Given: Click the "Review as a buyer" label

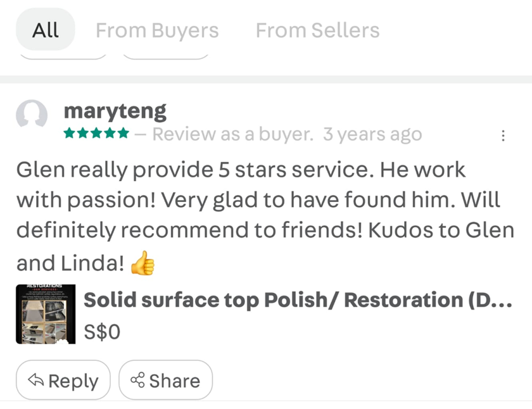Looking at the screenshot, I should 233,134.
